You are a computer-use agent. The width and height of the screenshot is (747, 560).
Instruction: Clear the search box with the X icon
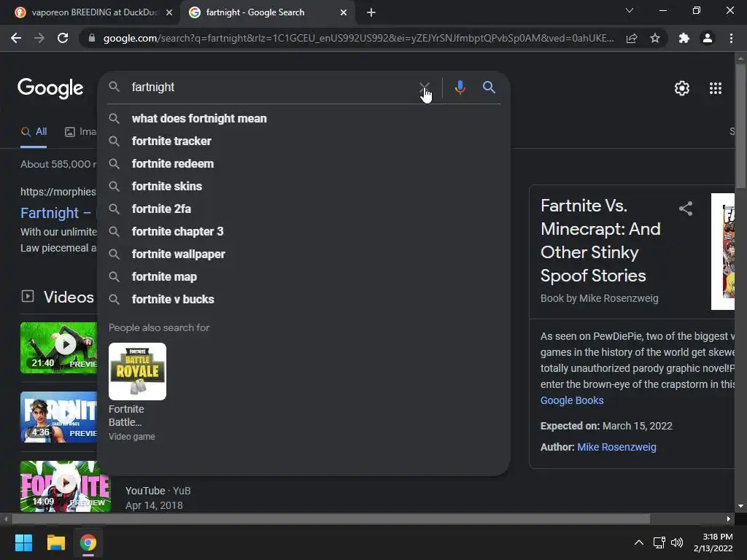pyautogui.click(x=424, y=87)
